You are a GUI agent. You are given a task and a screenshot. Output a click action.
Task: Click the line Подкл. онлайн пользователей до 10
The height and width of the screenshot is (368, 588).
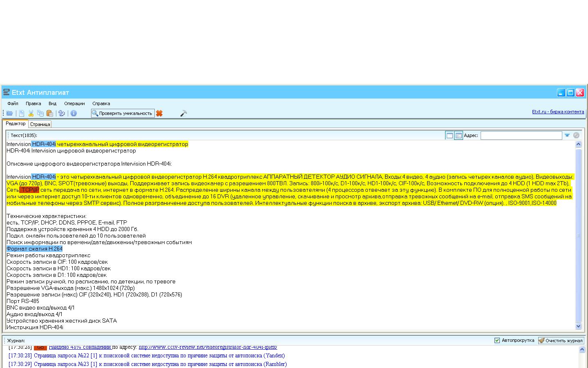[76, 236]
